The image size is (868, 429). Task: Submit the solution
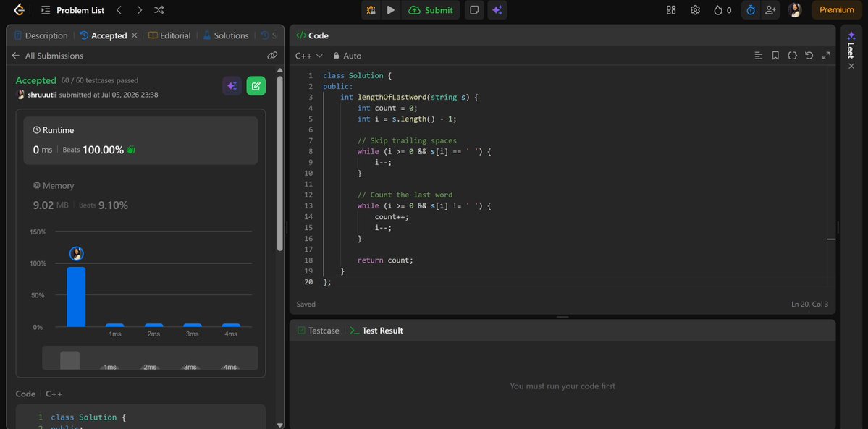[431, 10]
